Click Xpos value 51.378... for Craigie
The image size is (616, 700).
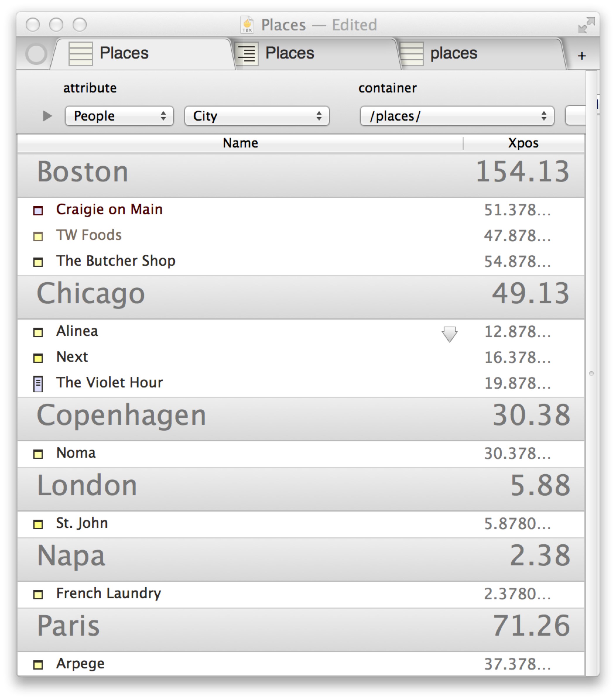coord(517,210)
